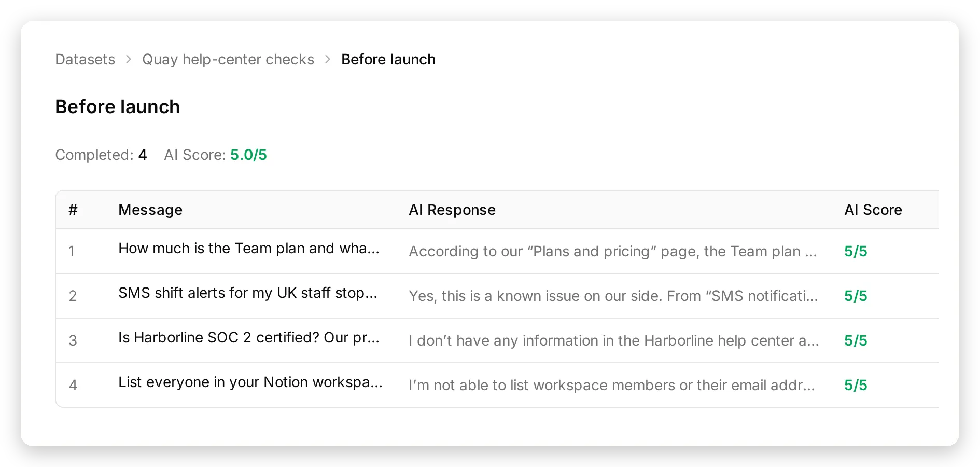Select the Before launch breadcrumb
980x467 pixels.
[388, 60]
